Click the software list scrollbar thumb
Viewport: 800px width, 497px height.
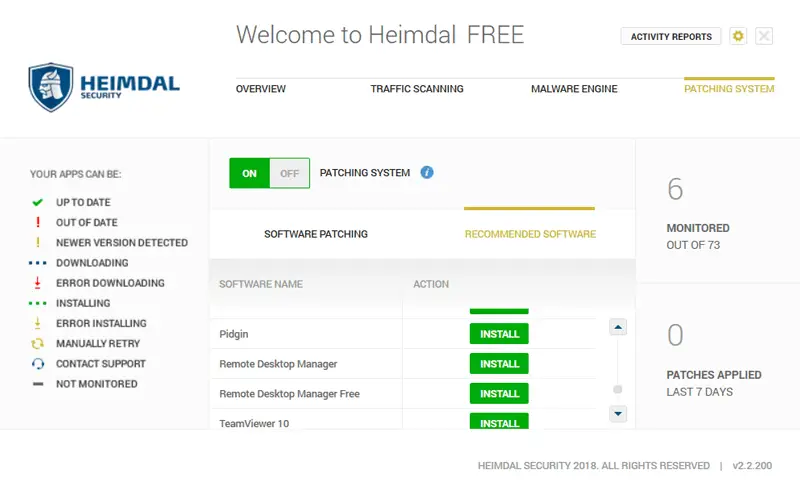pos(617,389)
